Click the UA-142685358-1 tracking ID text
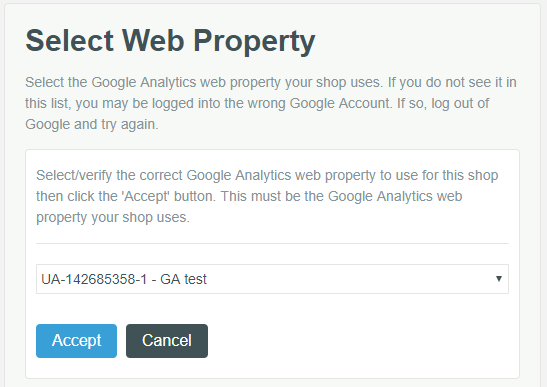Image resolution: width=547 pixels, height=387 pixels. (94, 279)
